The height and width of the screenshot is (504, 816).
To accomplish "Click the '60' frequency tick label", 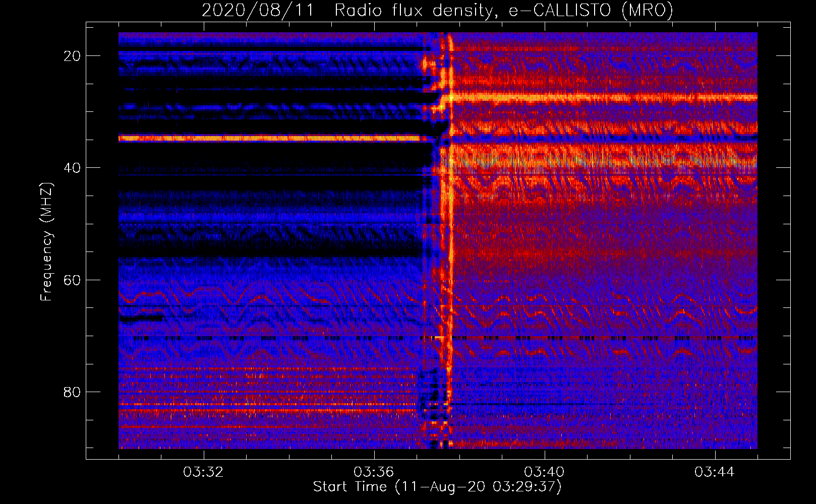I will click(72, 280).
